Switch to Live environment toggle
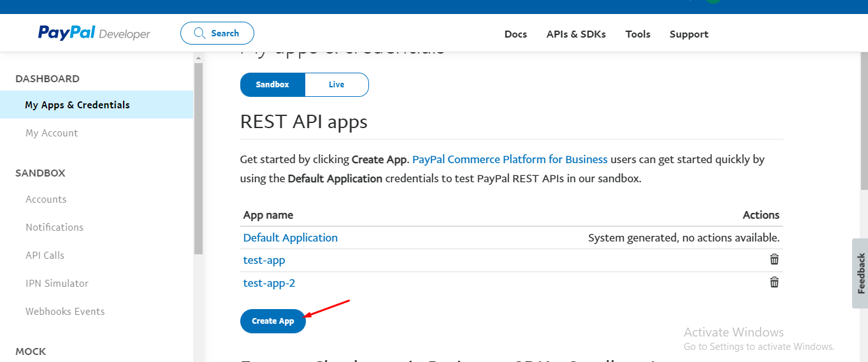The height and width of the screenshot is (362, 868). [x=336, y=85]
